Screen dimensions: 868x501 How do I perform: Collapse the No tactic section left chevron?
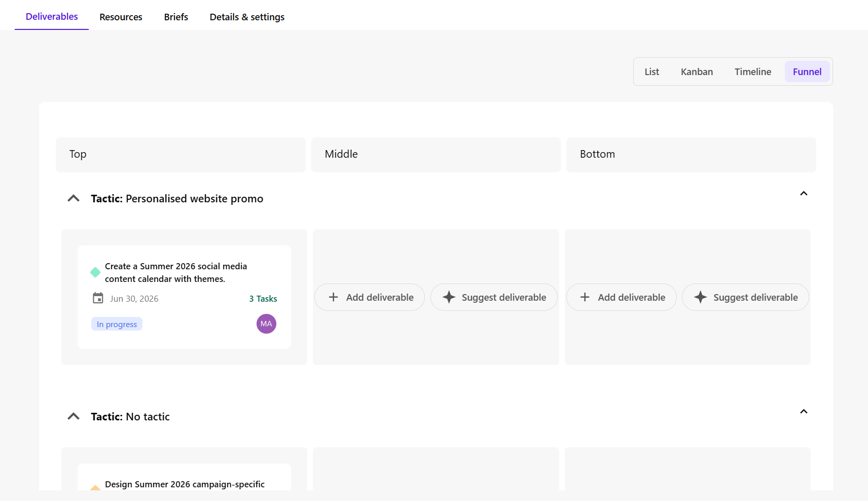[74, 416]
